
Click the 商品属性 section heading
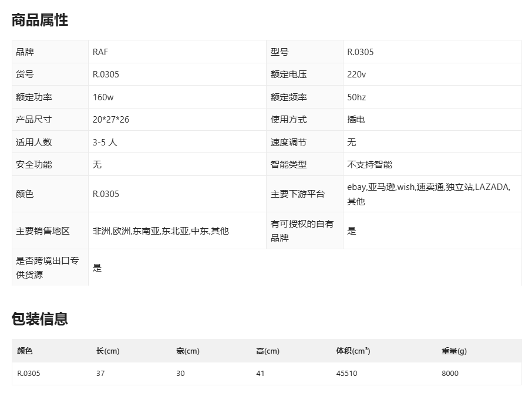[40, 20]
